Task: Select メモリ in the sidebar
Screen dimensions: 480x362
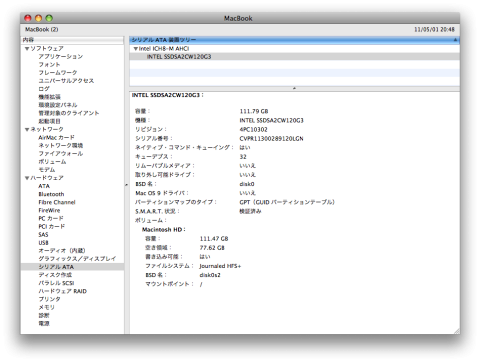Action: coord(46,307)
